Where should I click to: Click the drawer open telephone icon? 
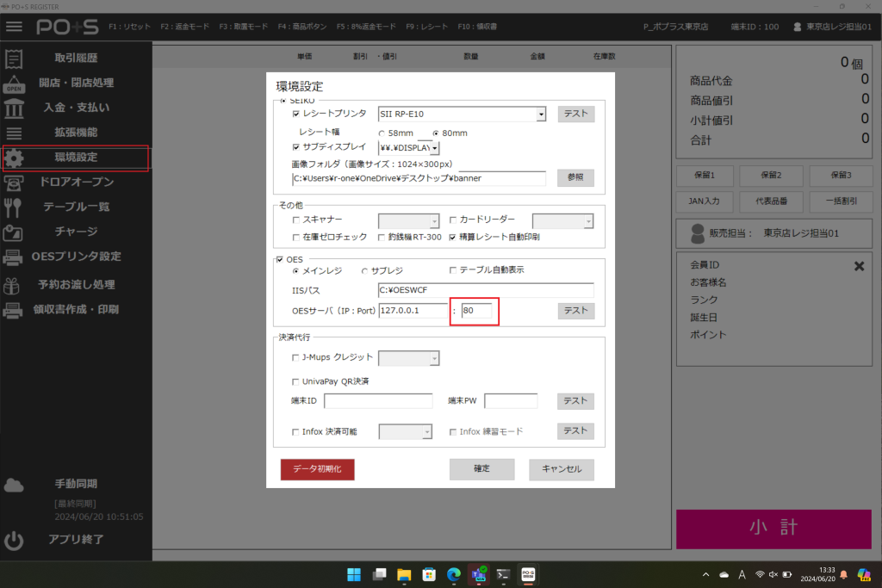(x=14, y=183)
